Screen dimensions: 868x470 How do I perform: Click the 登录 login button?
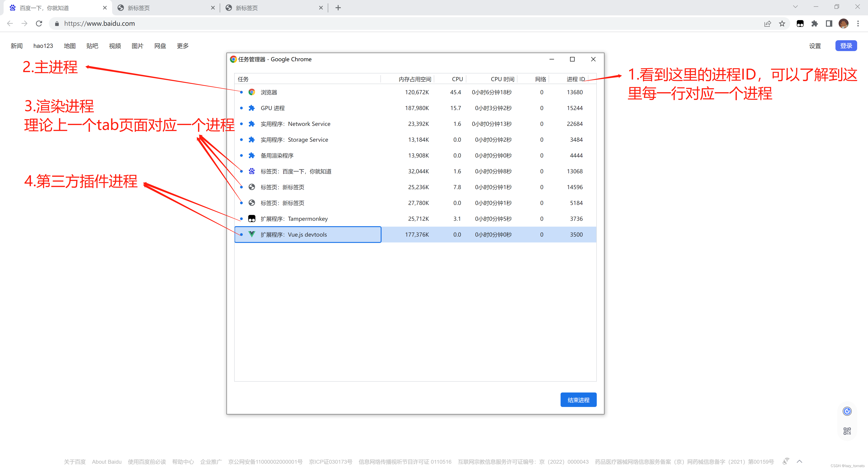tap(846, 45)
